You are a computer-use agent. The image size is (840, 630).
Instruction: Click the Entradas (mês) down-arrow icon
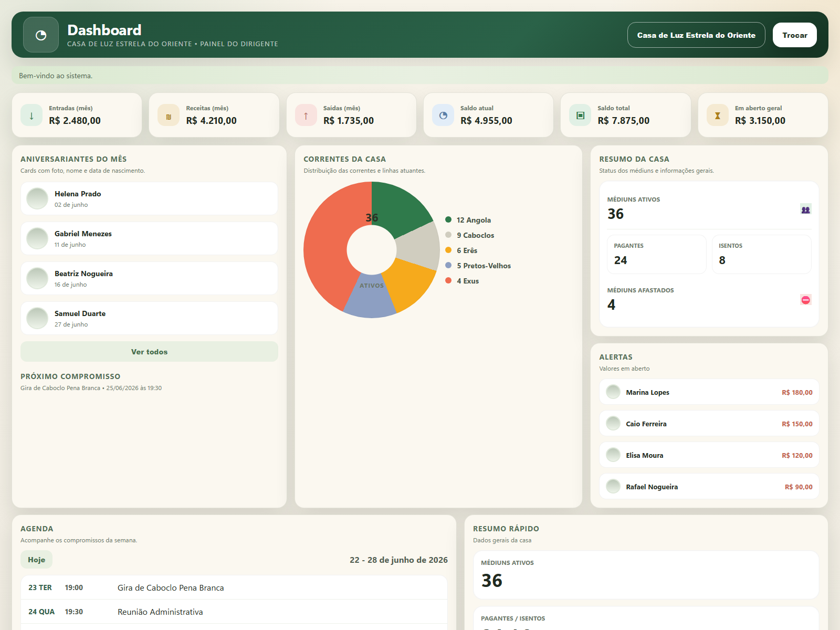[31, 115]
